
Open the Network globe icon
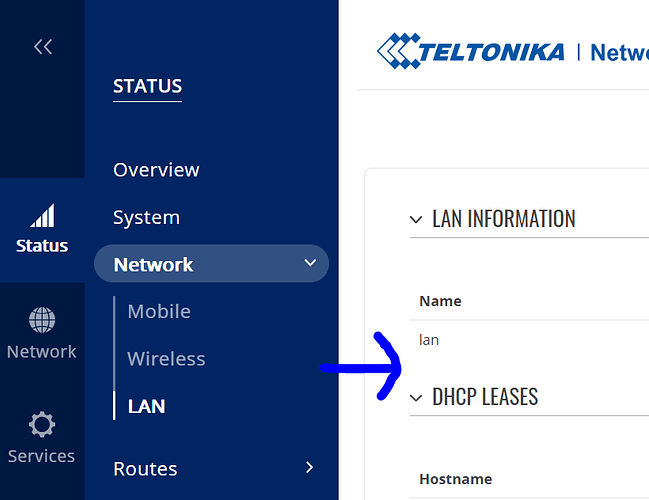tap(42, 320)
